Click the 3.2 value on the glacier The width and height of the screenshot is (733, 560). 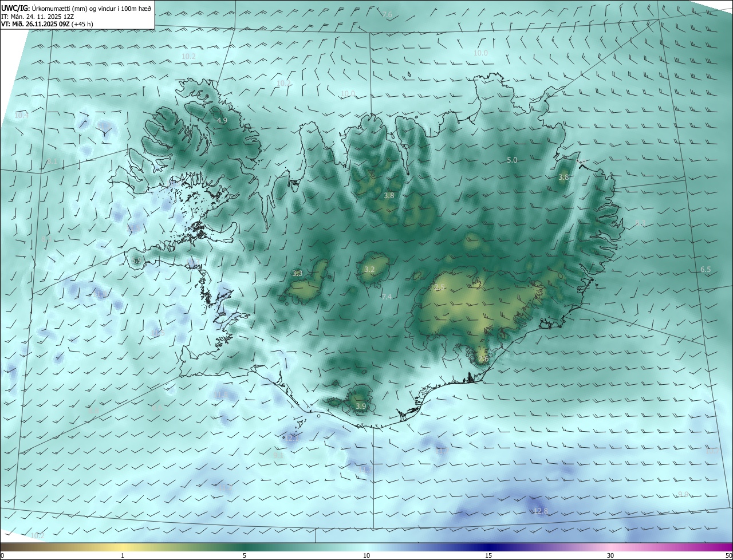point(369,270)
